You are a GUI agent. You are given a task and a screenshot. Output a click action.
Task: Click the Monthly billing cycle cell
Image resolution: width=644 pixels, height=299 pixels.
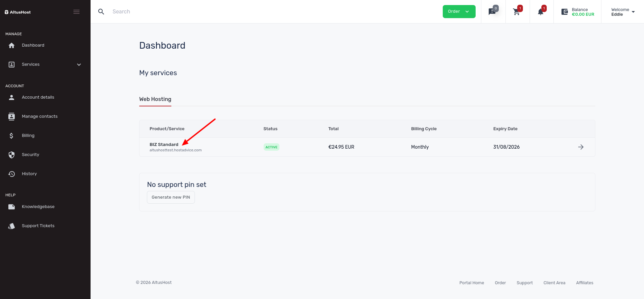coord(420,147)
